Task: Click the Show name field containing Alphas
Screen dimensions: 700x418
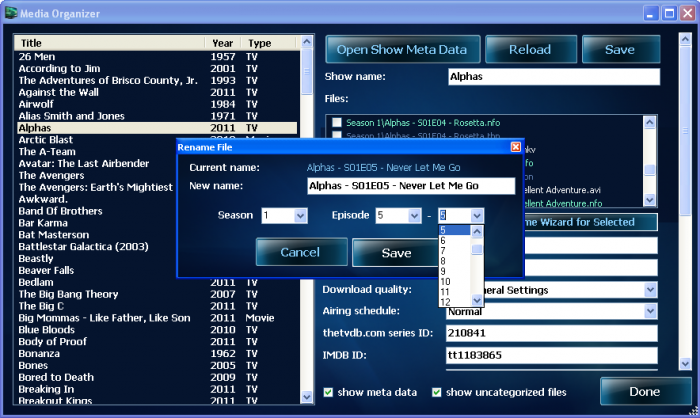Action: 554,76
